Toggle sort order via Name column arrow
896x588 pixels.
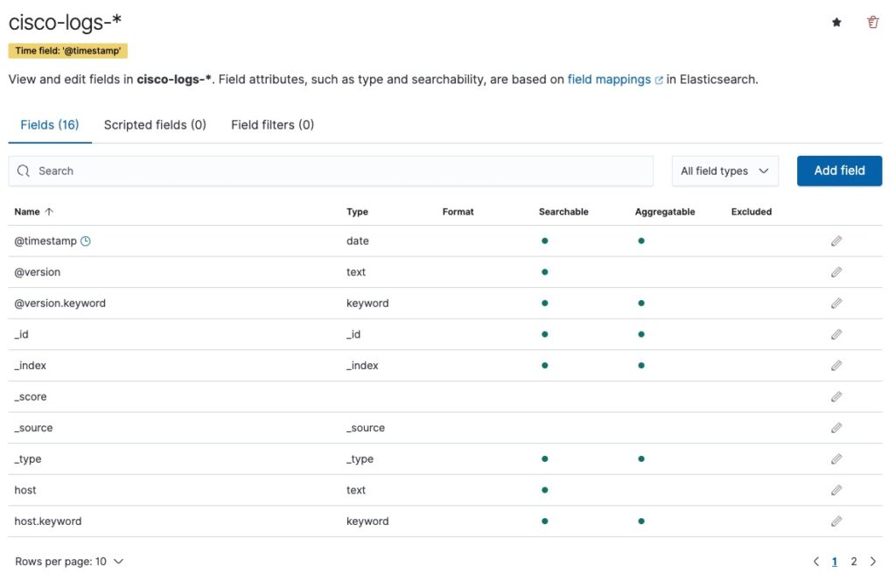click(49, 212)
